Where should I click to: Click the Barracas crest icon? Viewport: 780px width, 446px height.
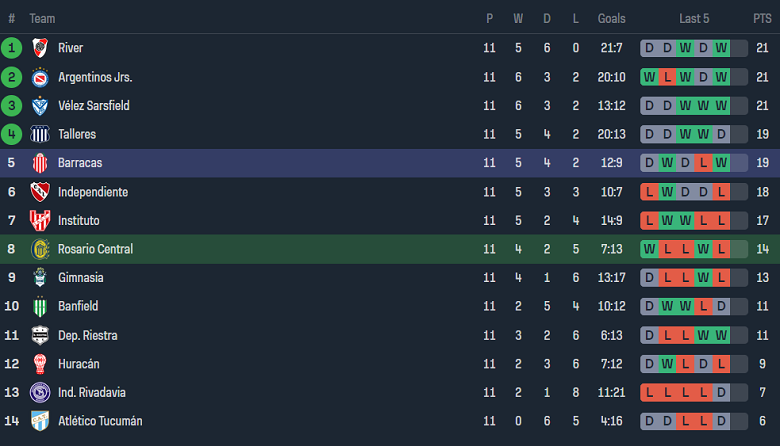[40, 163]
